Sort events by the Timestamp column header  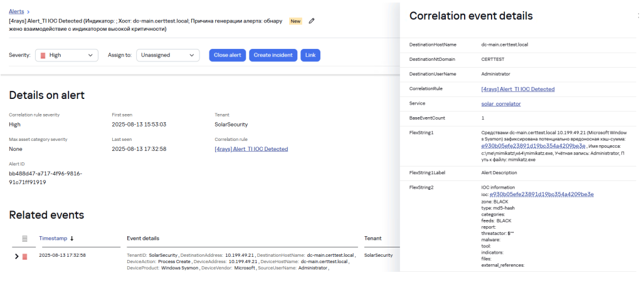[52, 239]
